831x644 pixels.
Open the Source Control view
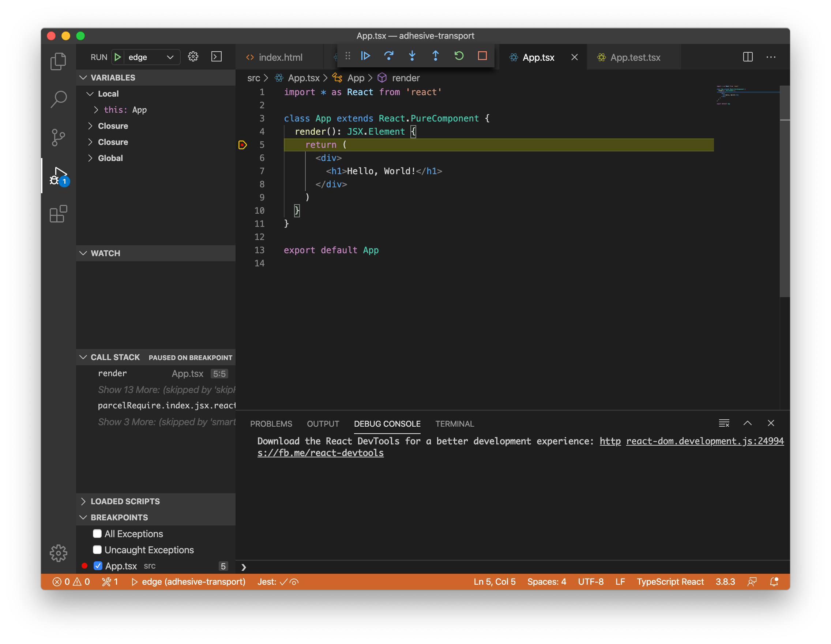point(58,137)
